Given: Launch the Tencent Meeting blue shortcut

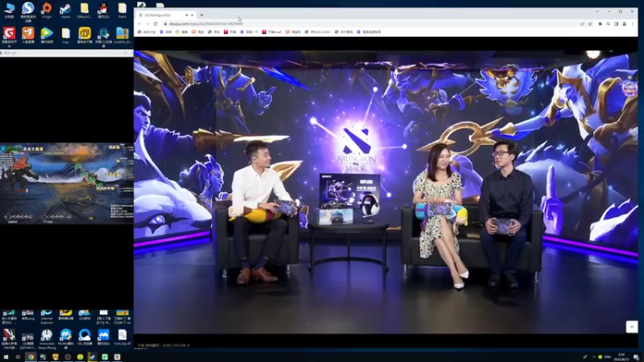Looking at the screenshot, I should pyautogui.click(x=103, y=335).
